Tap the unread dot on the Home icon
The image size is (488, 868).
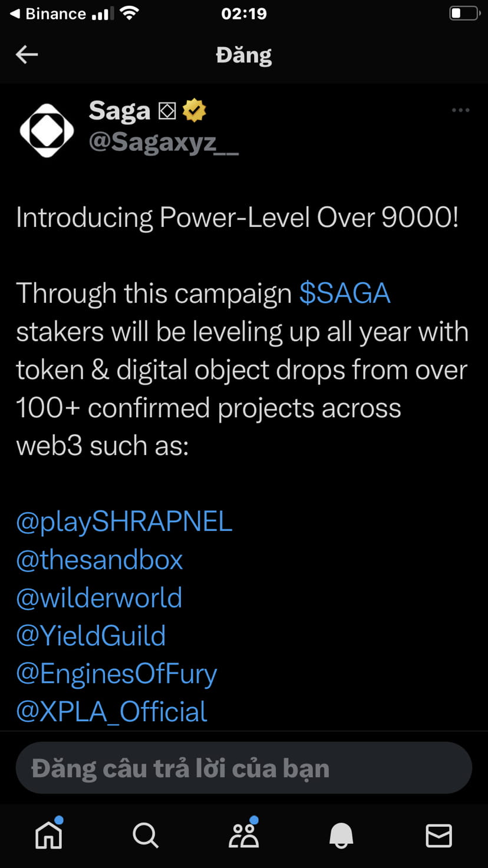pyautogui.click(x=60, y=819)
